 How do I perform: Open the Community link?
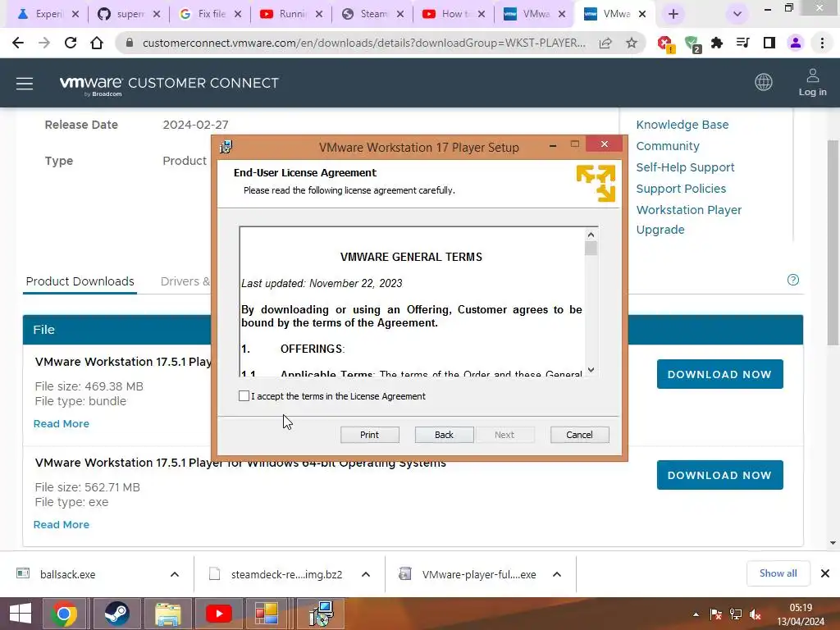tap(668, 146)
